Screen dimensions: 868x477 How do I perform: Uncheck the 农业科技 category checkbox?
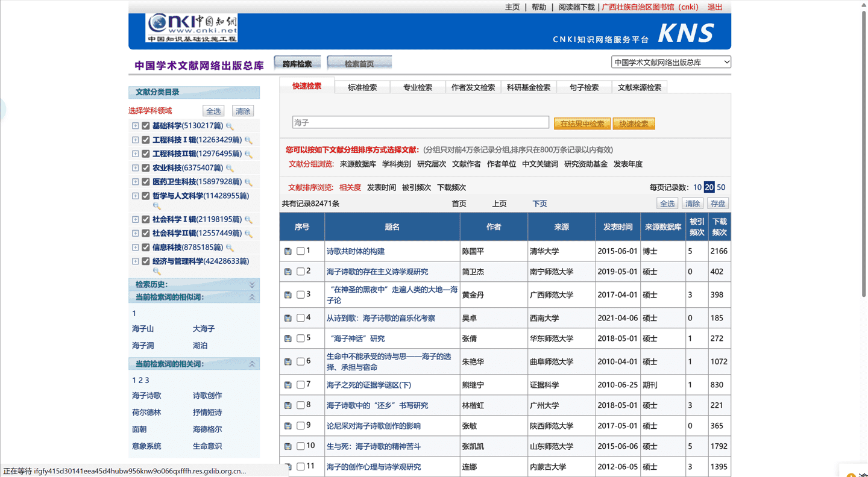tap(145, 168)
